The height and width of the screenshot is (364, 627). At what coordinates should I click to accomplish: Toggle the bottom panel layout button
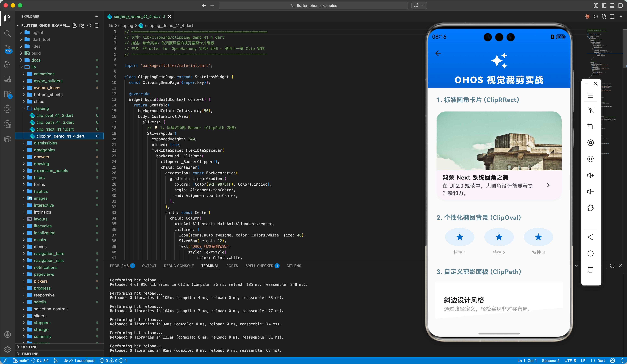pos(612,5)
